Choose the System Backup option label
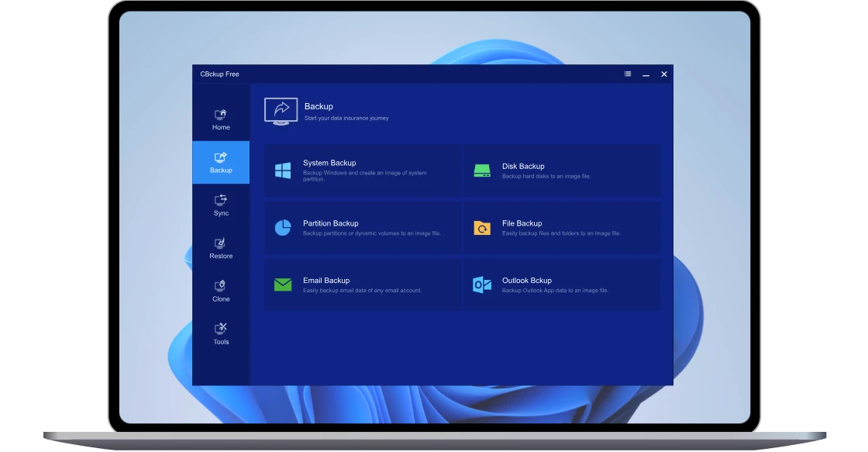Viewport: 868px width, 452px height. click(329, 163)
